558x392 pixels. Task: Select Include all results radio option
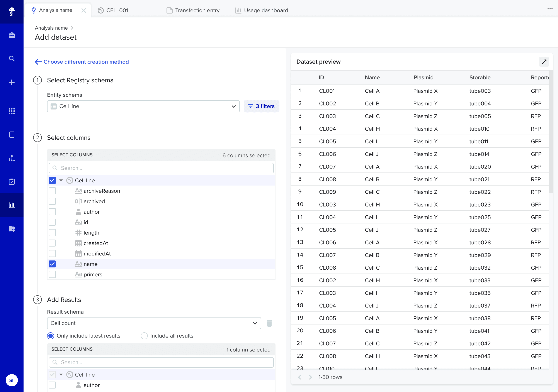(x=144, y=336)
